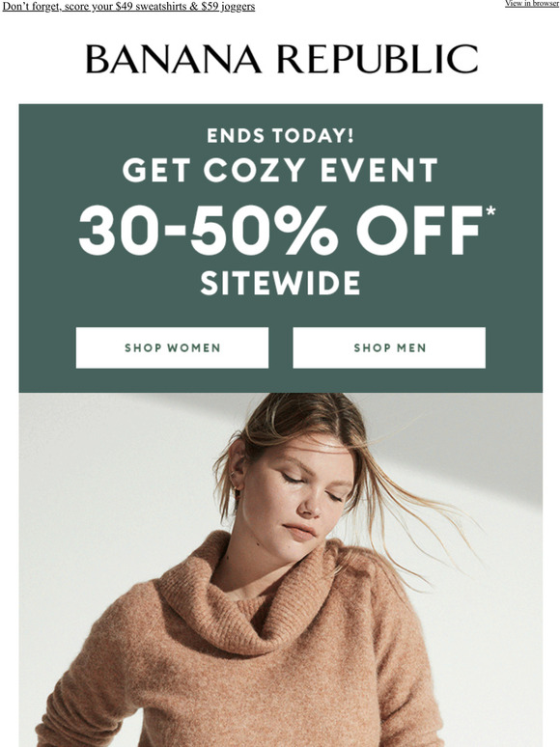Viewport: 560px width, 747px height.
Task: Select the Ends Today! banner text
Action: (280, 136)
